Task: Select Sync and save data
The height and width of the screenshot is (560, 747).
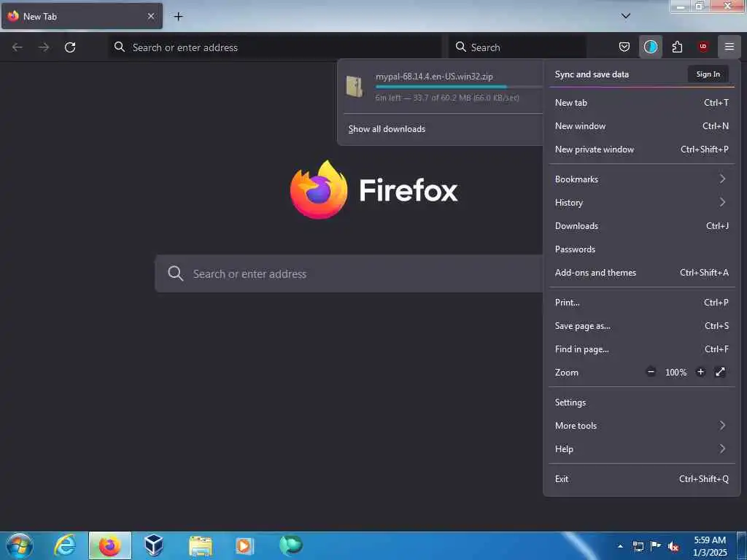Action: [592, 74]
